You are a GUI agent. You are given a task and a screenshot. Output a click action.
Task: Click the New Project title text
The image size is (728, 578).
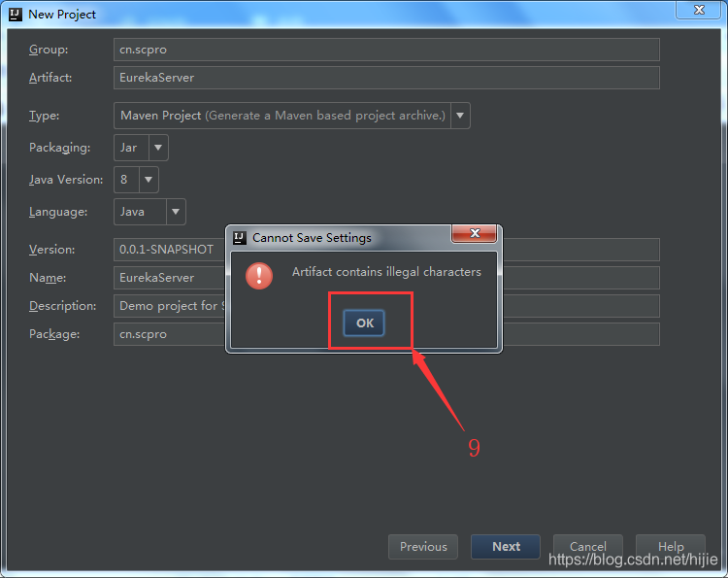point(62,15)
